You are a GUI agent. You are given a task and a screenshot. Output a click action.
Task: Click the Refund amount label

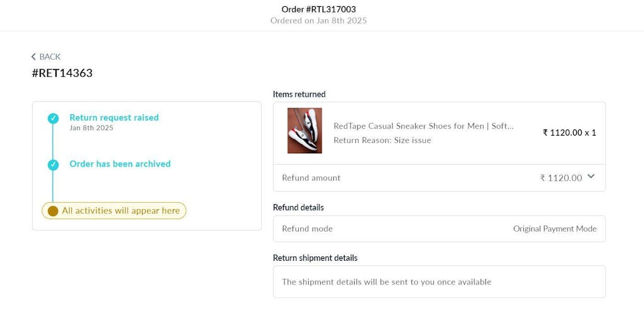(311, 178)
